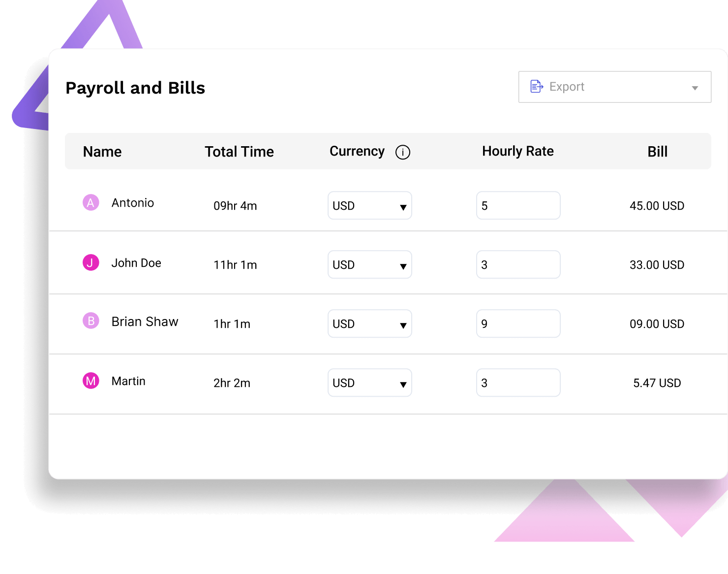This screenshot has width=728, height=574.
Task: Select the name Antonio
Action: [x=133, y=203]
